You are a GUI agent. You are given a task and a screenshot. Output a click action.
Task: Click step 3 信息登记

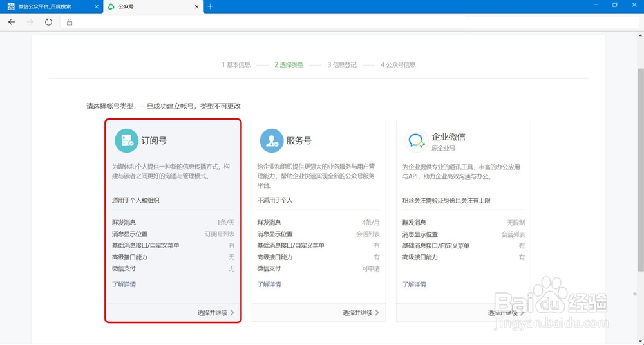pos(342,65)
